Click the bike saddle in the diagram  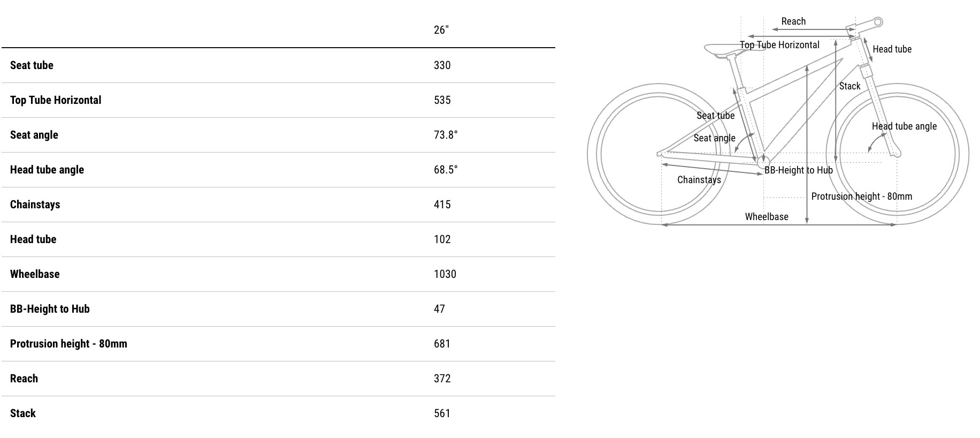[720, 50]
